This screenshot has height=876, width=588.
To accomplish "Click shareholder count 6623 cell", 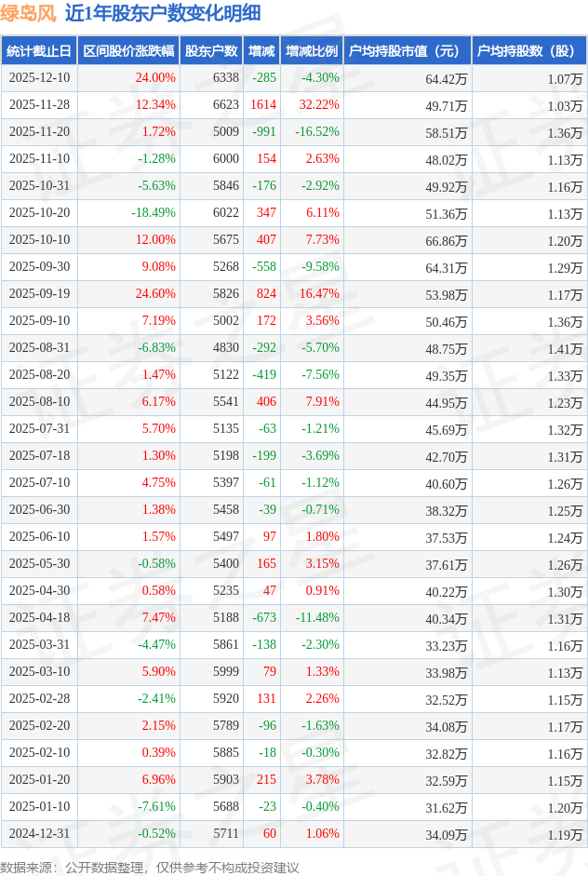I will [225, 105].
